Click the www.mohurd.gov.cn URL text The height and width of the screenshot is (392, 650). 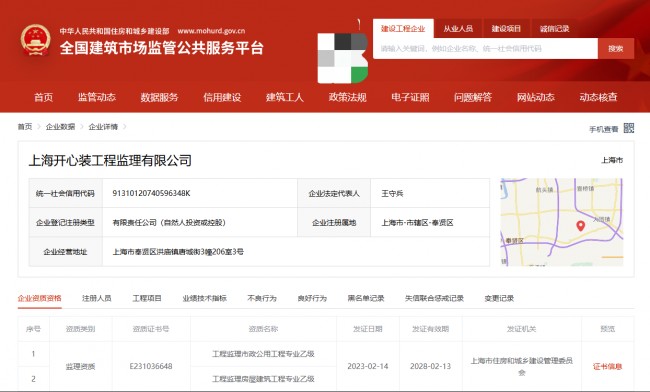point(211,31)
